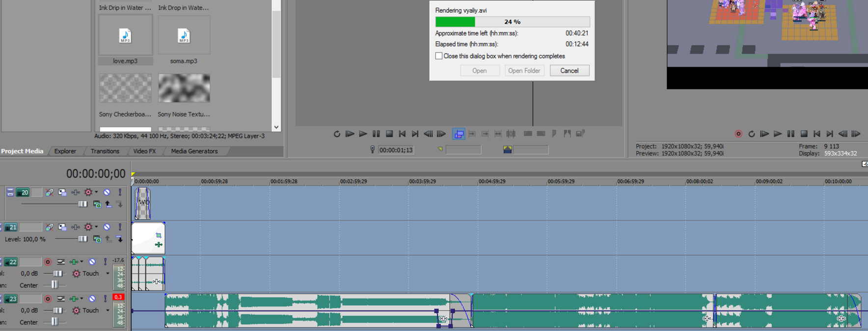Click track 23 volume slider
The width and height of the screenshot is (868, 331).
click(x=57, y=310)
